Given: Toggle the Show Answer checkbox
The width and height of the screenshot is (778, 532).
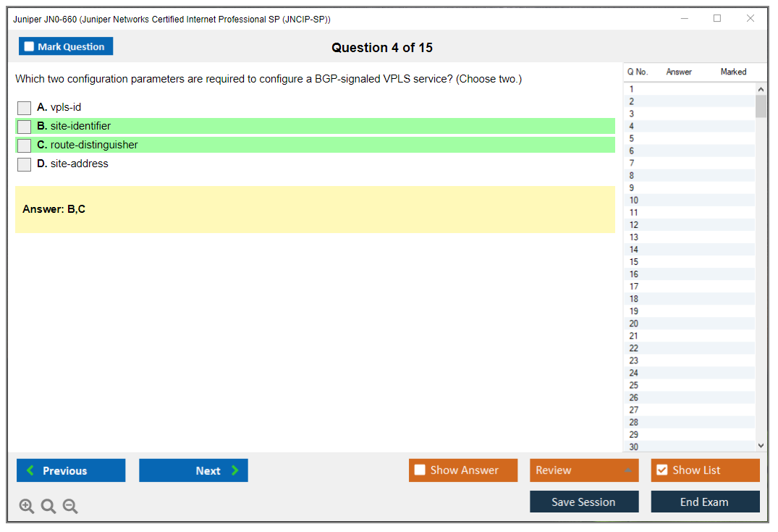Looking at the screenshot, I should [420, 470].
